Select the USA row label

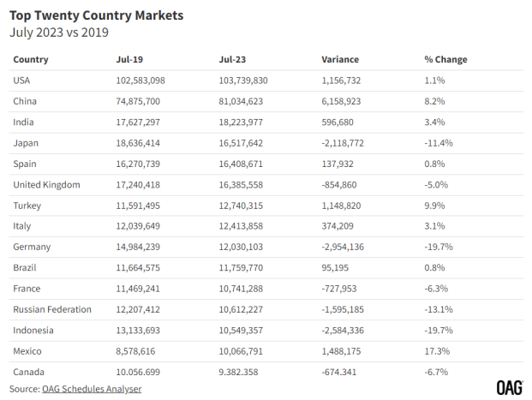(22, 81)
